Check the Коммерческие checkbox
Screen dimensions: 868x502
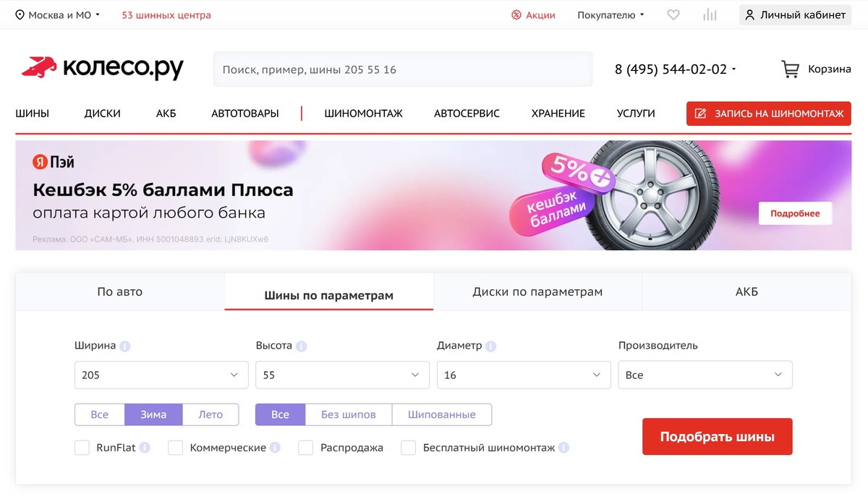click(x=175, y=448)
